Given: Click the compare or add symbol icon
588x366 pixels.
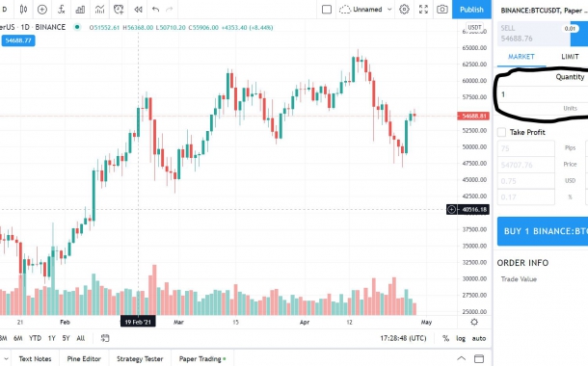Looking at the screenshot, I should (x=42, y=10).
